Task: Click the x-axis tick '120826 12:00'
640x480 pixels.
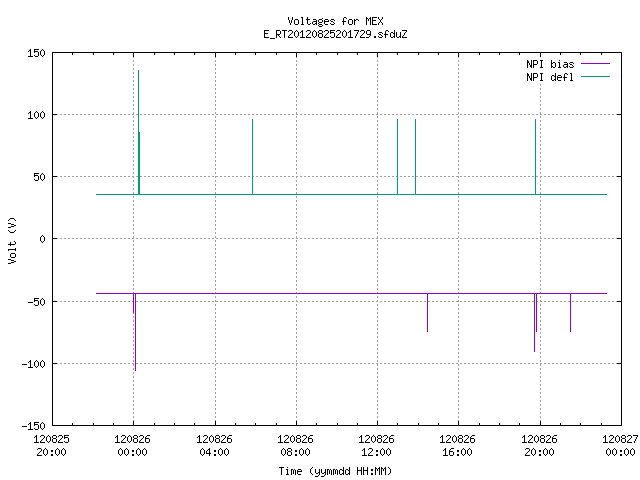Action: tap(376, 446)
